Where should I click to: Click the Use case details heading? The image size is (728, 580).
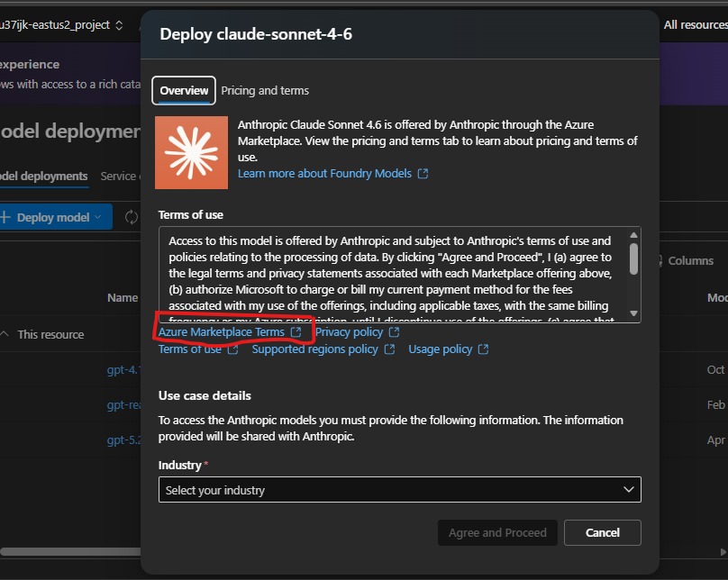[205, 395]
